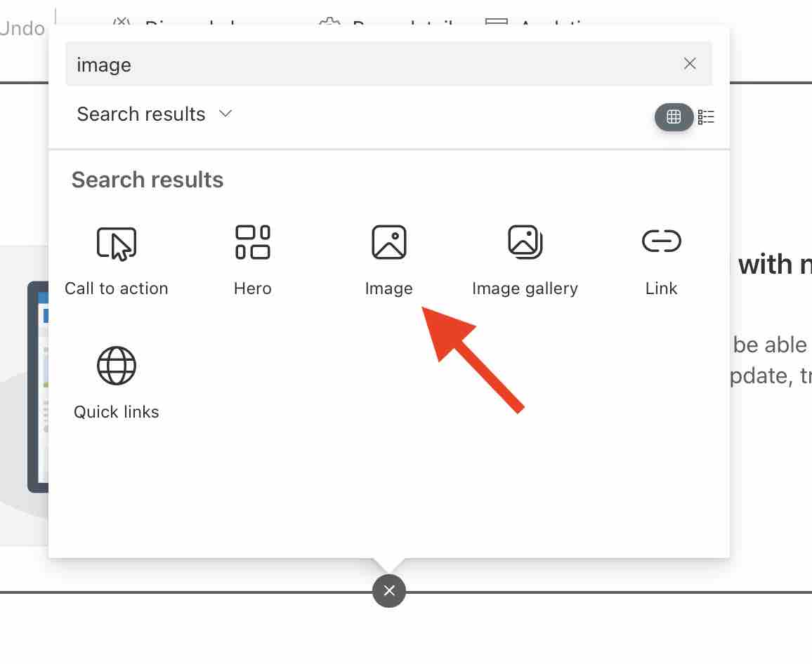Close the web part picker
The image size is (812, 664).
[x=389, y=590]
